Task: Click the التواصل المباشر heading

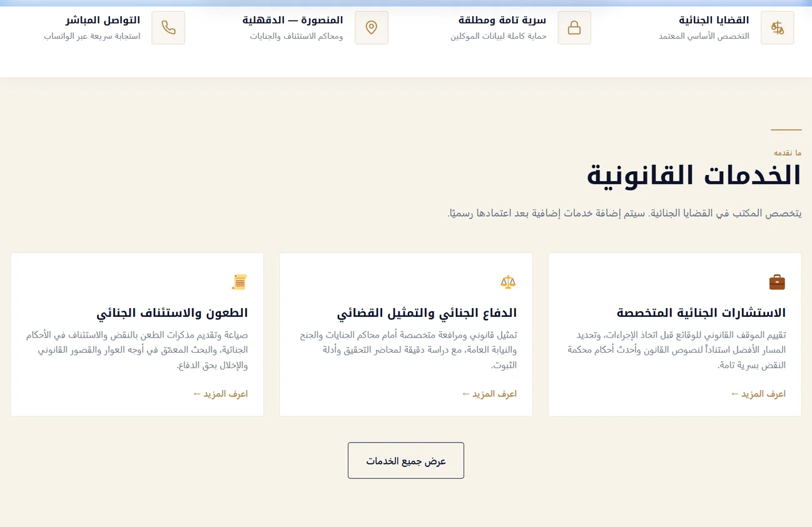Action: pyautogui.click(x=103, y=20)
